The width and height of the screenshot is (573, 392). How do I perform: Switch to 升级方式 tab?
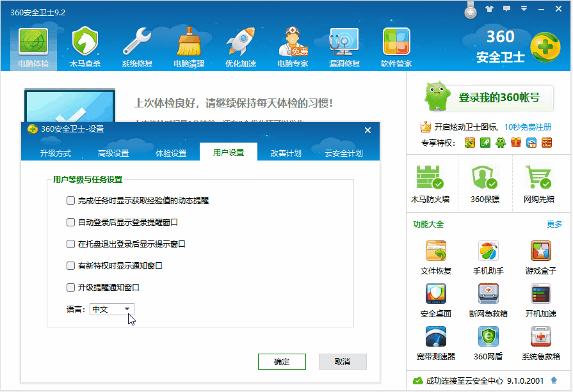[x=56, y=153]
